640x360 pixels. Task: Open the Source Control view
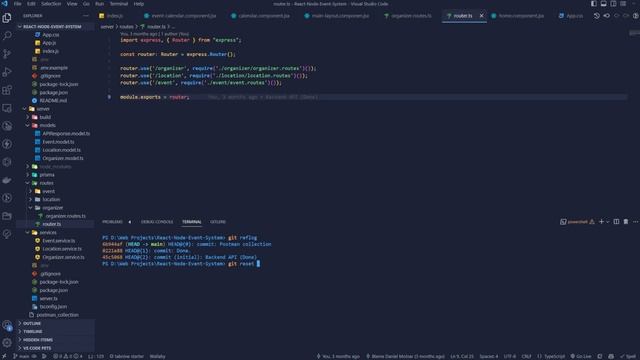[7, 54]
